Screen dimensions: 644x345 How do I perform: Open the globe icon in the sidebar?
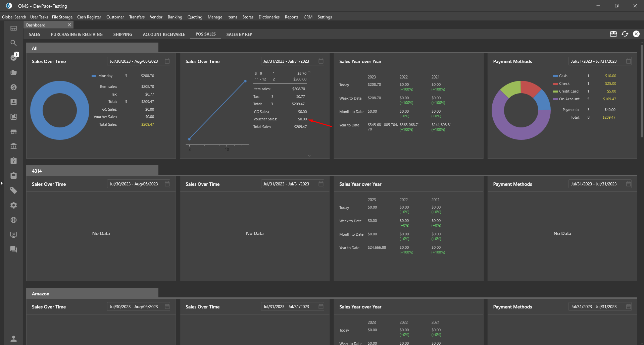(x=13, y=220)
